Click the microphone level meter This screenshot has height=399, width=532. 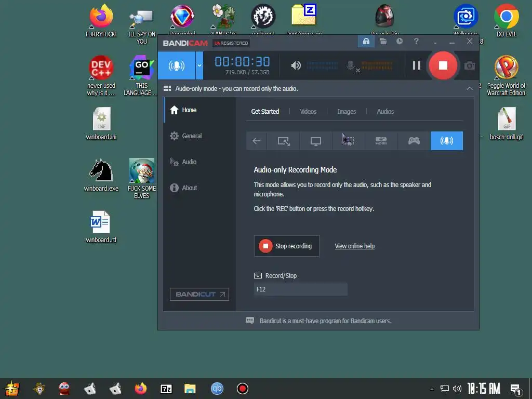point(377,65)
